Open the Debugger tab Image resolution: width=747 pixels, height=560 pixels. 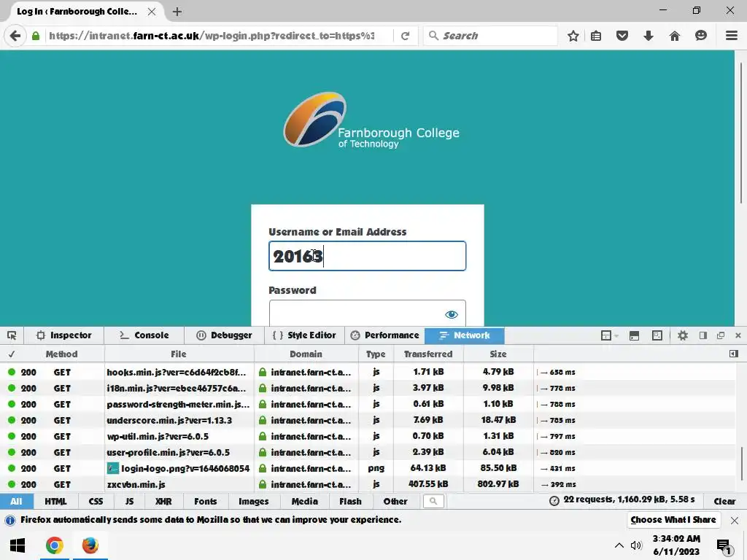[x=224, y=335]
